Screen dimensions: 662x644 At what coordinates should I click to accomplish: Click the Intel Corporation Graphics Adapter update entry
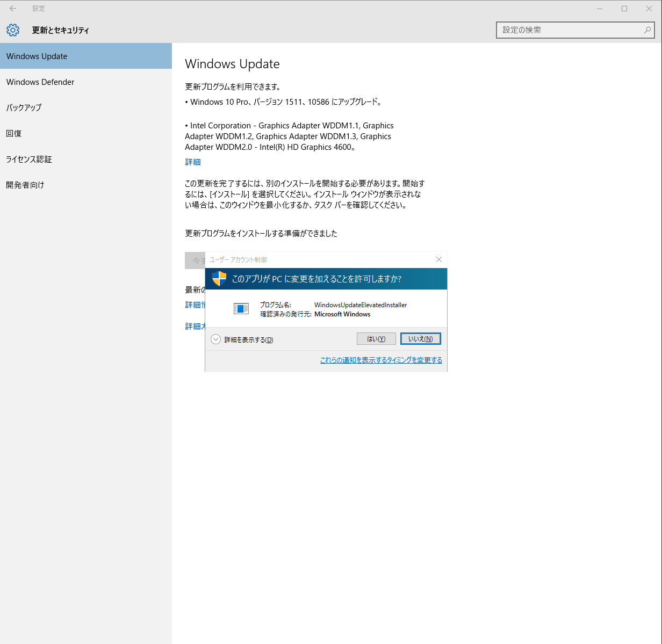(289, 136)
